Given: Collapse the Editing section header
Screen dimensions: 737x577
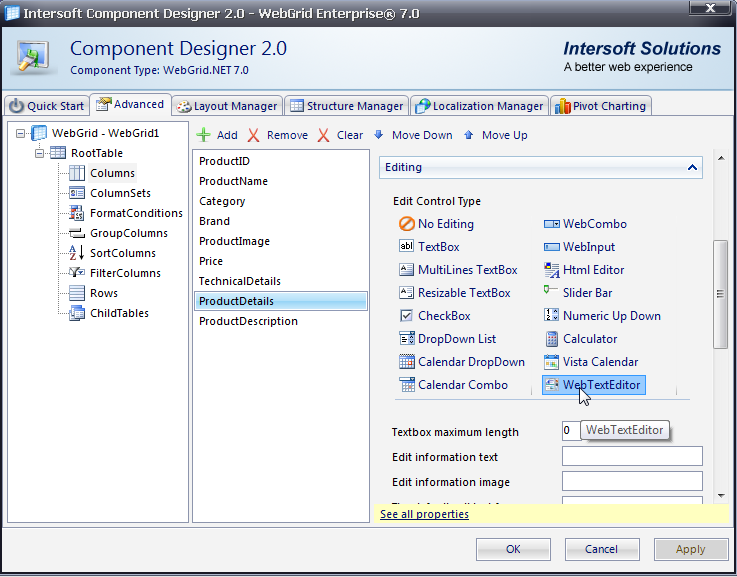Looking at the screenshot, I should 692,168.
